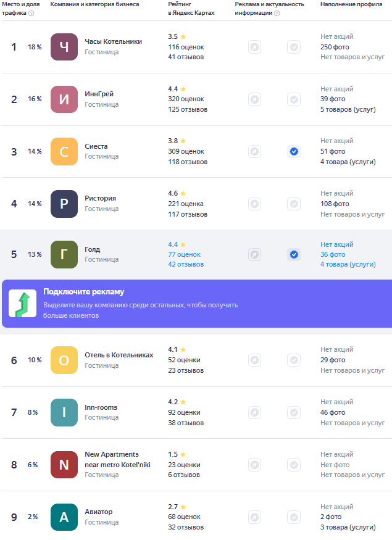This screenshot has height=540, width=392.
Task: Select the Inn-rooms company name
Action: pyautogui.click(x=101, y=407)
